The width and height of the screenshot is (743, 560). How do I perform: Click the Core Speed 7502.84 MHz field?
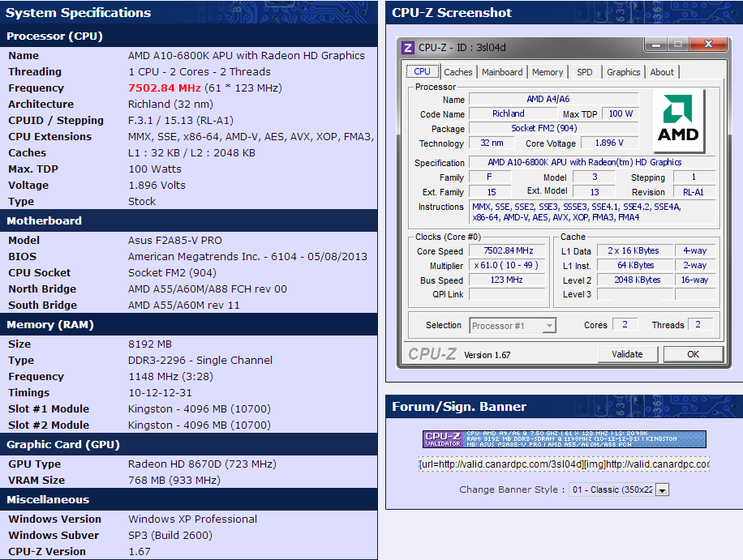509,251
